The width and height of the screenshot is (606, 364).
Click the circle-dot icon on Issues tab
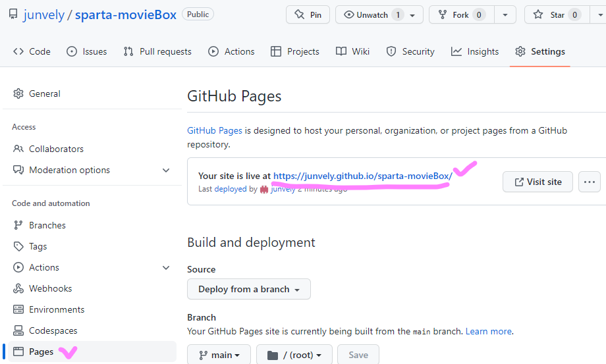[x=72, y=51]
